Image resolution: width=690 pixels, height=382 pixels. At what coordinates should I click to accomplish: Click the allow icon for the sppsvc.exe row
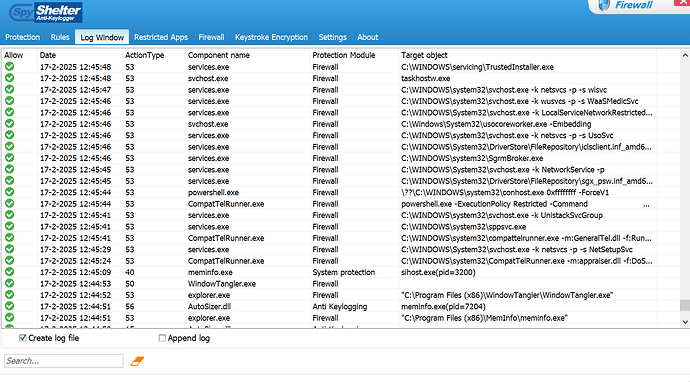pyautogui.click(x=9, y=226)
